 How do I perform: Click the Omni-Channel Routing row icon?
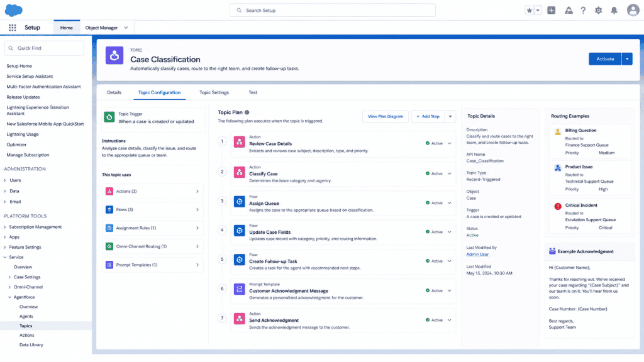(x=109, y=246)
